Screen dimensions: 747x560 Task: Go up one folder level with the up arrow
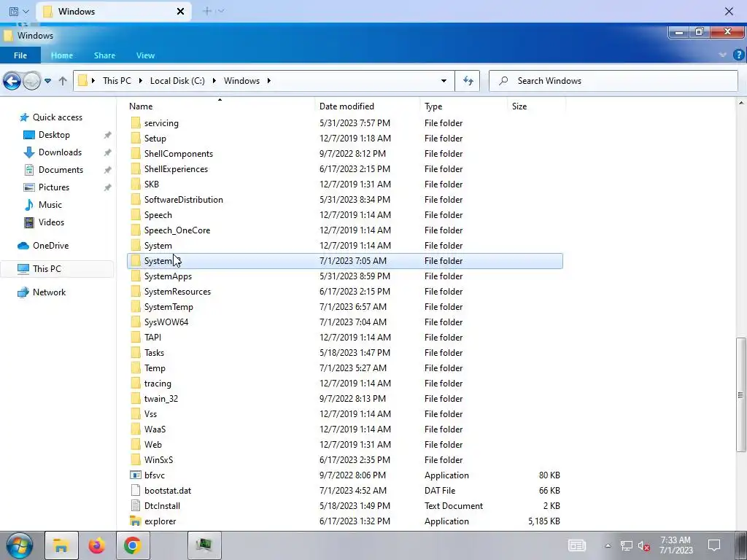coord(63,81)
